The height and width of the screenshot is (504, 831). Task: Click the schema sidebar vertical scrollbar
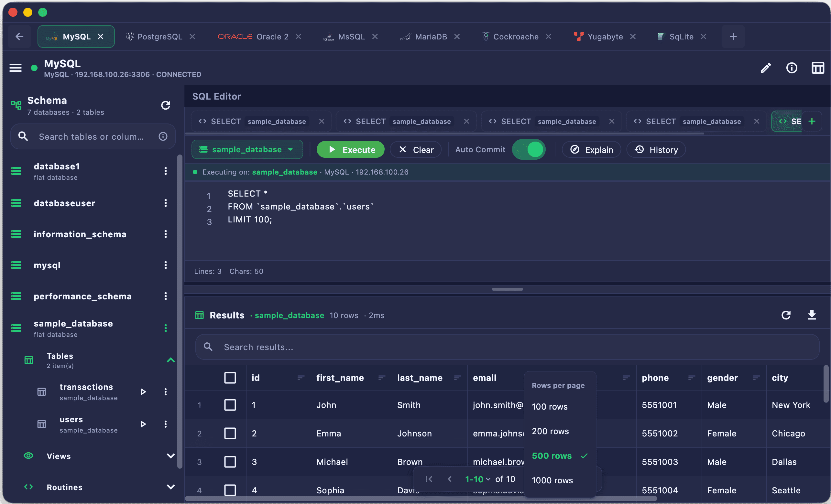click(x=180, y=311)
